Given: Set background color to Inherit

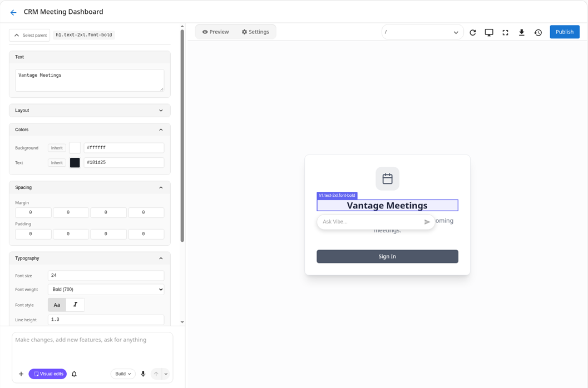Looking at the screenshot, I should click(57, 148).
